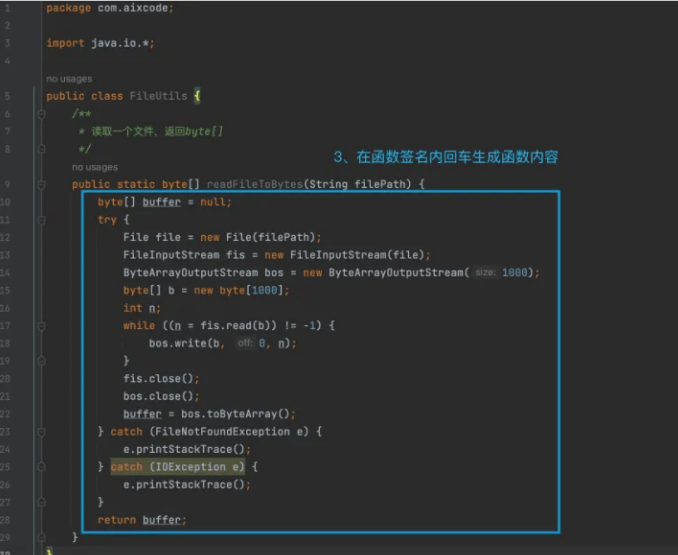
Task: Click the underlined 'buffer' variable on line 10
Action: coord(161,202)
